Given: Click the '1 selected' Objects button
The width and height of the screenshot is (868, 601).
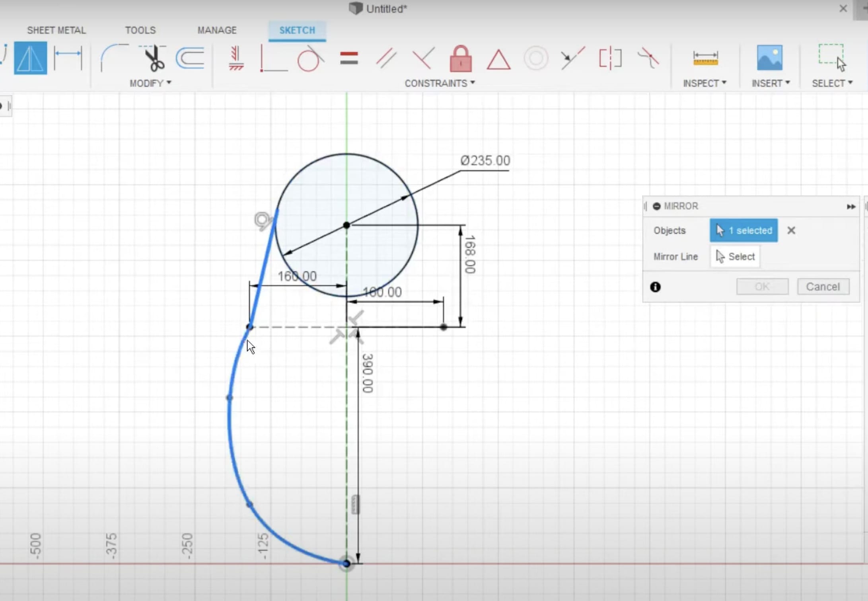Looking at the screenshot, I should pyautogui.click(x=743, y=230).
